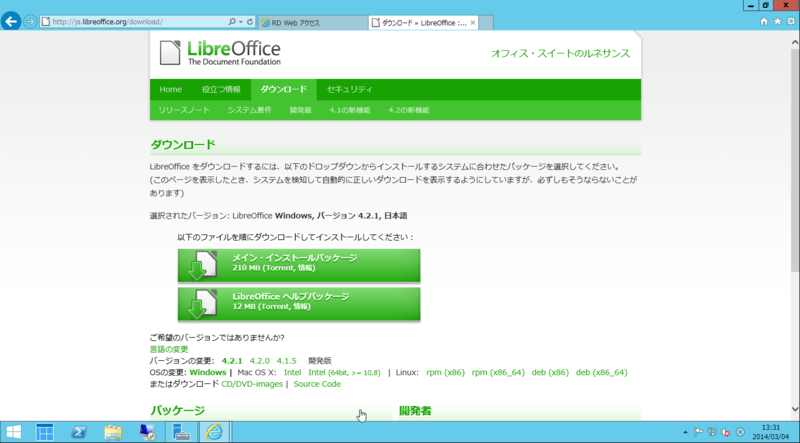Open the Source Code link
This screenshot has width=800, height=443.
[x=317, y=384]
